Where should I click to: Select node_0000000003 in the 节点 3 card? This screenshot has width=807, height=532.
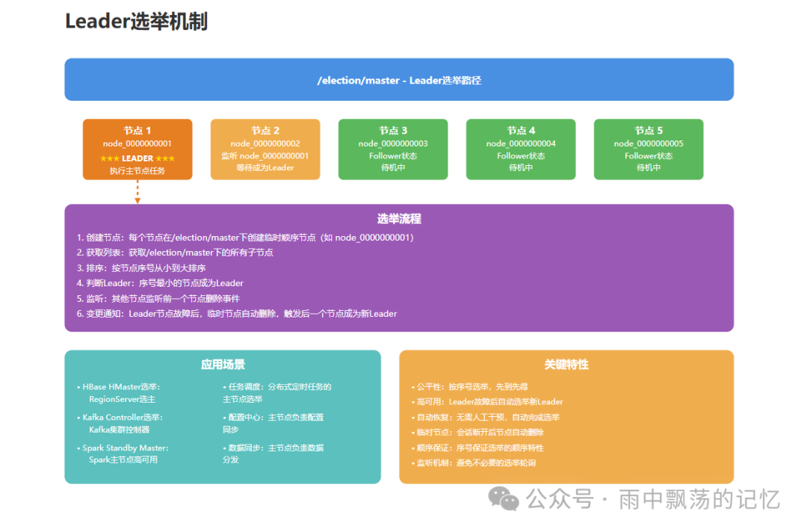(393, 142)
